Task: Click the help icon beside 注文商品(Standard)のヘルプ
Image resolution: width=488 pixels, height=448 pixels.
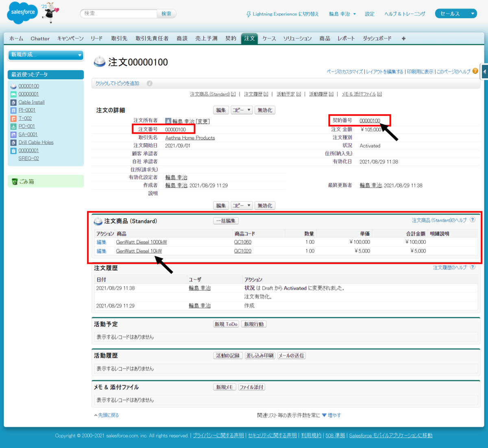Action: (473, 220)
